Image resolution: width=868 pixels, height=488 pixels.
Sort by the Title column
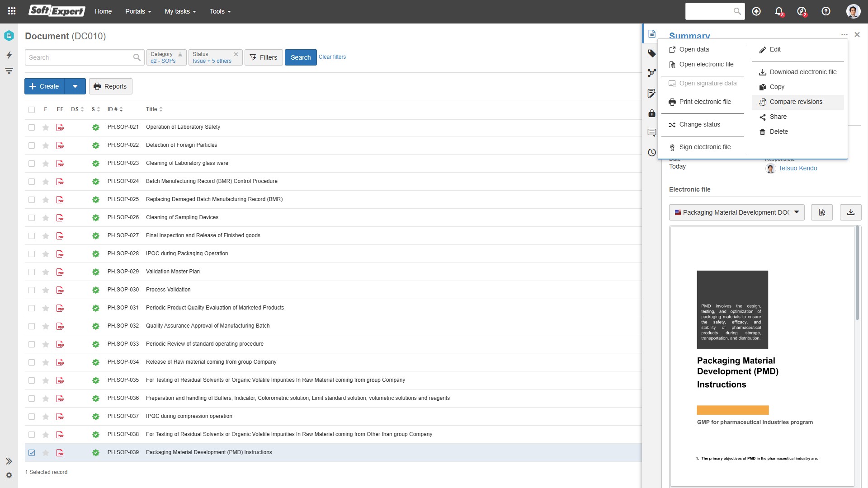pyautogui.click(x=154, y=109)
